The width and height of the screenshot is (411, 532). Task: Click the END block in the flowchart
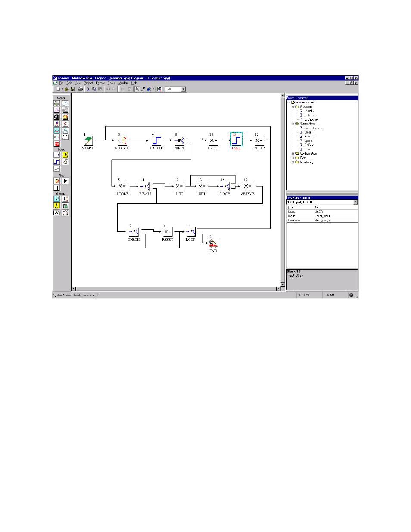point(213,244)
